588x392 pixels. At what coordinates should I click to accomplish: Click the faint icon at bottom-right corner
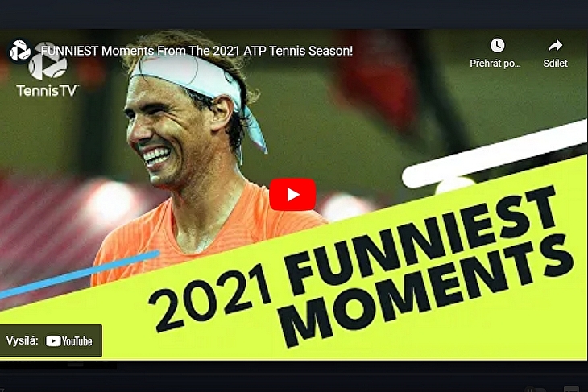tap(571, 389)
